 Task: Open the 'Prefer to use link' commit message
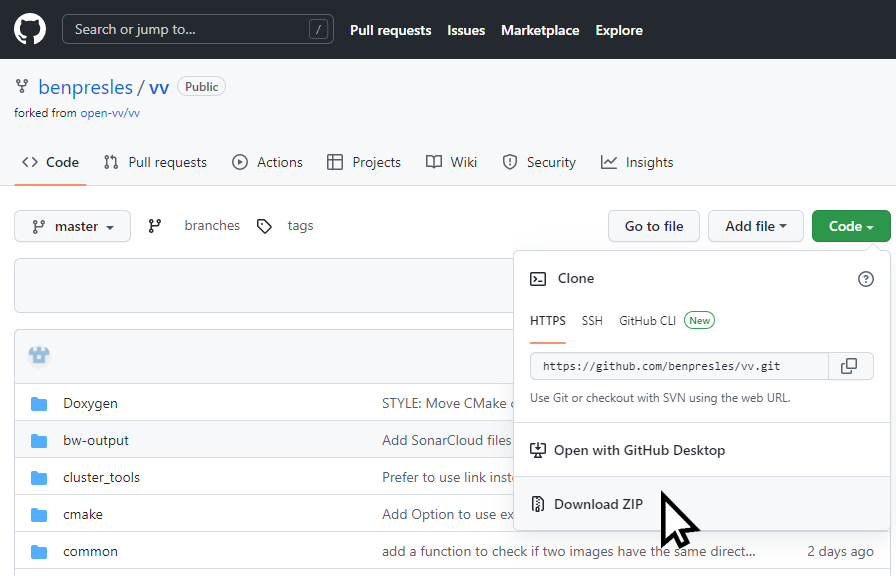coord(447,478)
